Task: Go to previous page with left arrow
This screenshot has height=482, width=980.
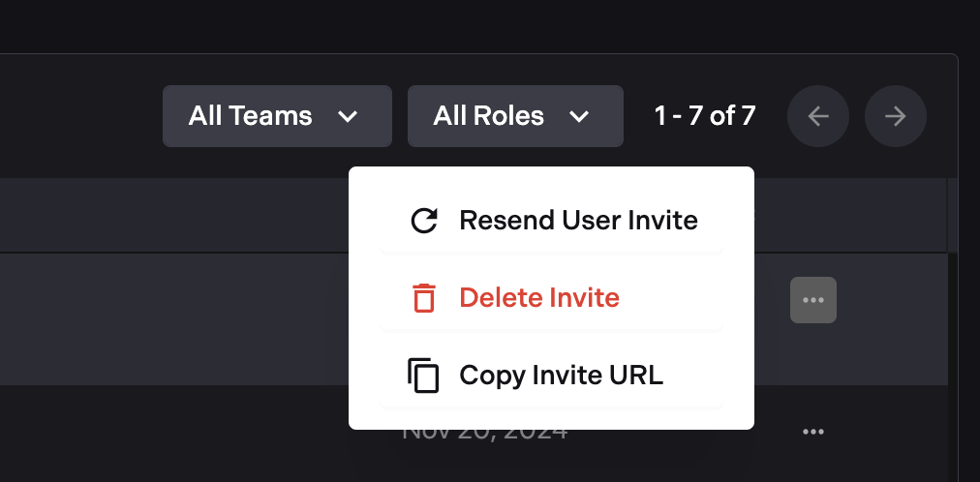Action: (x=818, y=116)
